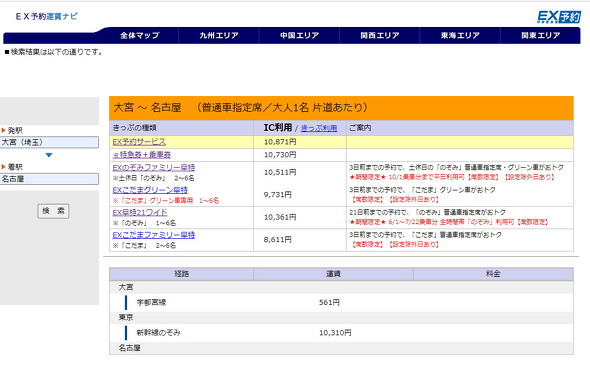Open the EX予約サービス link

click(x=139, y=142)
